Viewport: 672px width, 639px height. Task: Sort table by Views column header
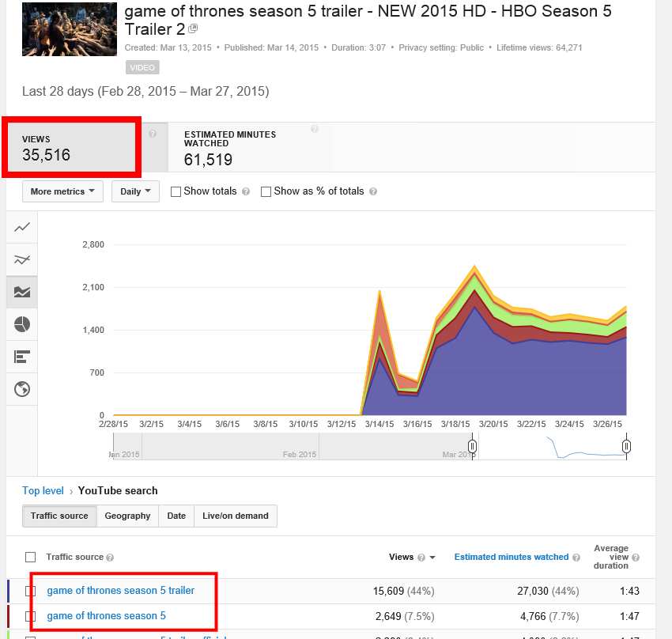pos(401,557)
